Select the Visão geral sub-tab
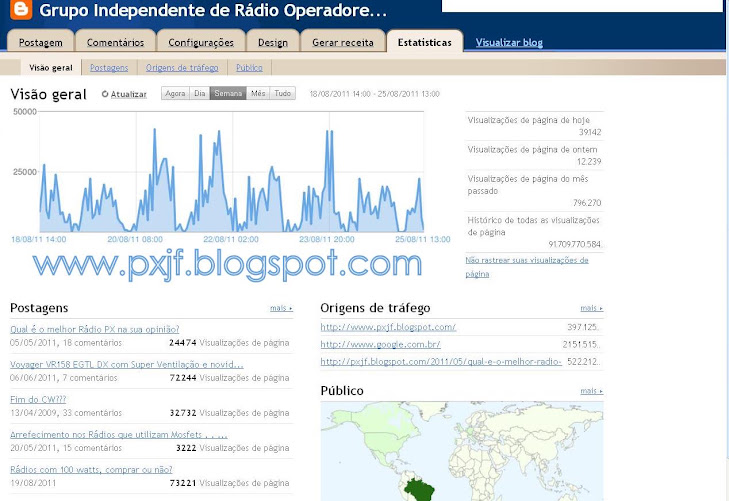This screenshot has width=729, height=501. click(x=51, y=67)
